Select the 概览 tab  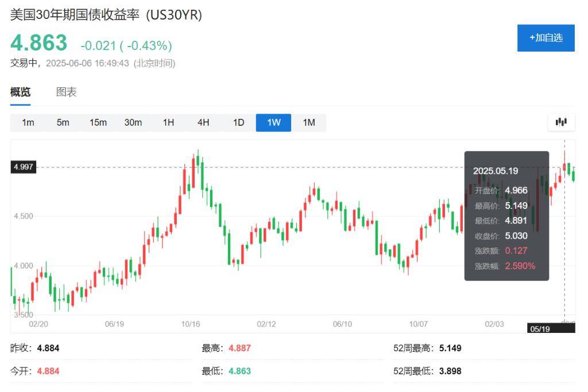[x=20, y=92]
